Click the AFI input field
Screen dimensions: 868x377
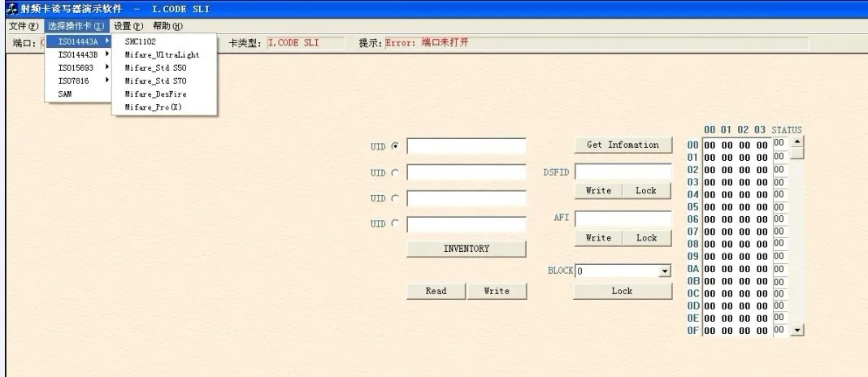pyautogui.click(x=623, y=219)
